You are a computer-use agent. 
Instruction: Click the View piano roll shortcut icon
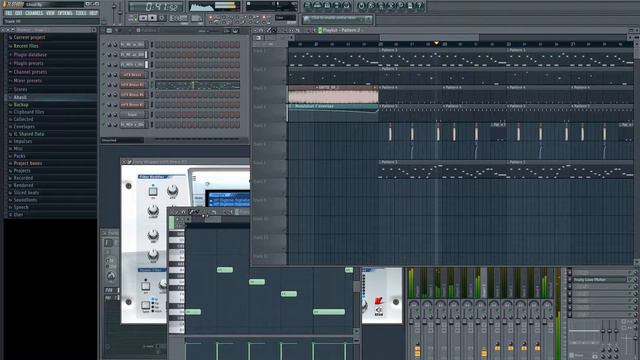pyautogui.click(x=327, y=6)
